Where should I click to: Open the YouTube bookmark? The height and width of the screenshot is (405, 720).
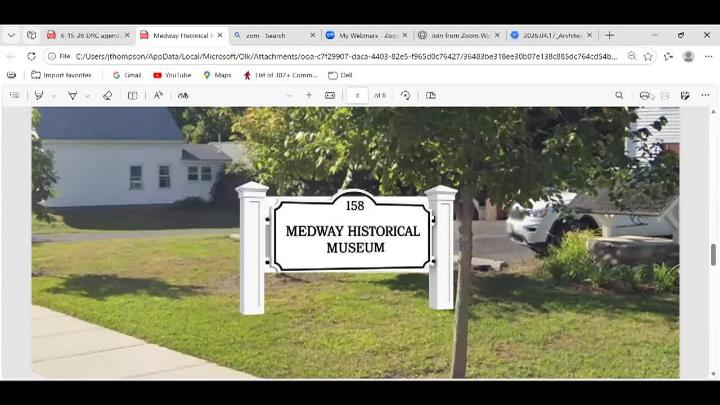(x=172, y=75)
